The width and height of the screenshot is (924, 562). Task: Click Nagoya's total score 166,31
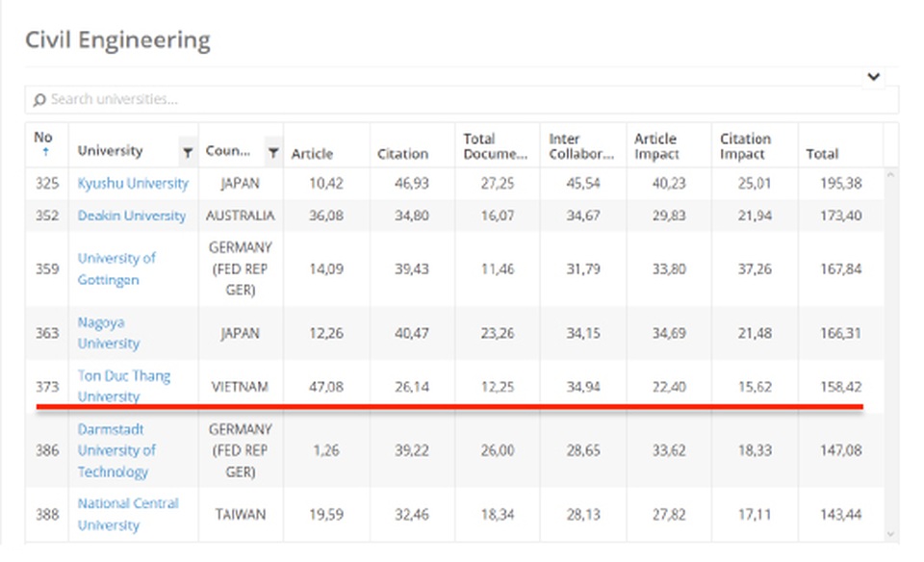pos(841,333)
